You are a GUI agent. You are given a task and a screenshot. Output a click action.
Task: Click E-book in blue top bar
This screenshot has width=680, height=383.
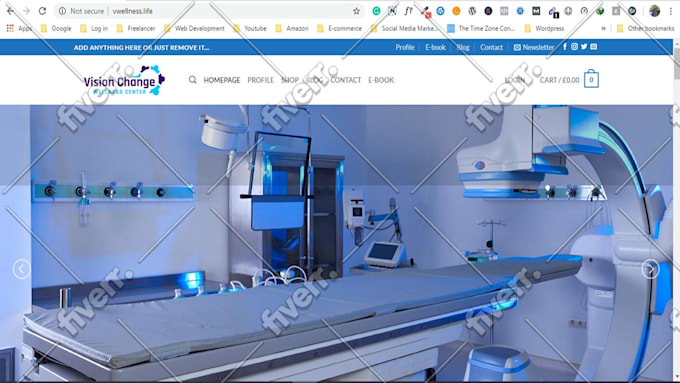click(x=435, y=47)
